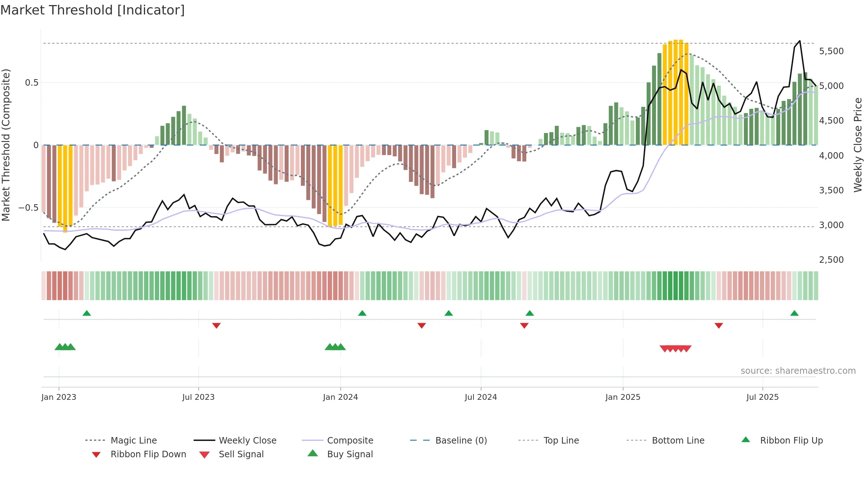This screenshot has height=488, width=868.
Task: Click the ribbon flip up marker after Jul 2025
Action: [795, 313]
